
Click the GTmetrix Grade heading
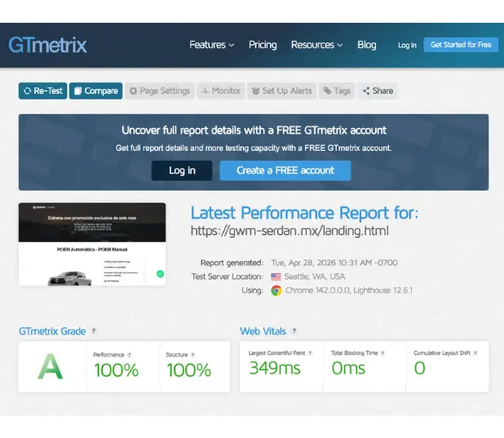pos(52,331)
